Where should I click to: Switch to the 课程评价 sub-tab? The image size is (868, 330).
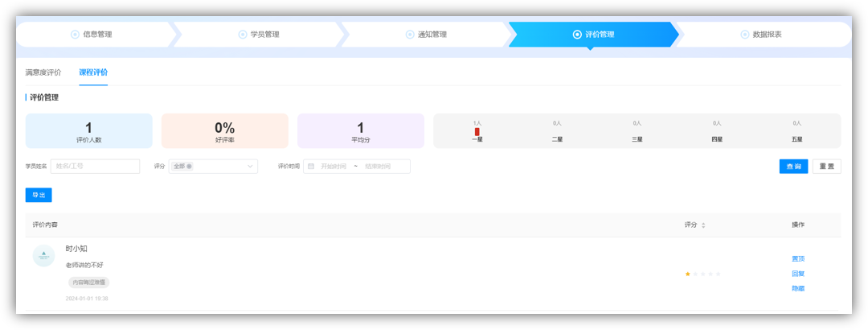pyautogui.click(x=93, y=72)
